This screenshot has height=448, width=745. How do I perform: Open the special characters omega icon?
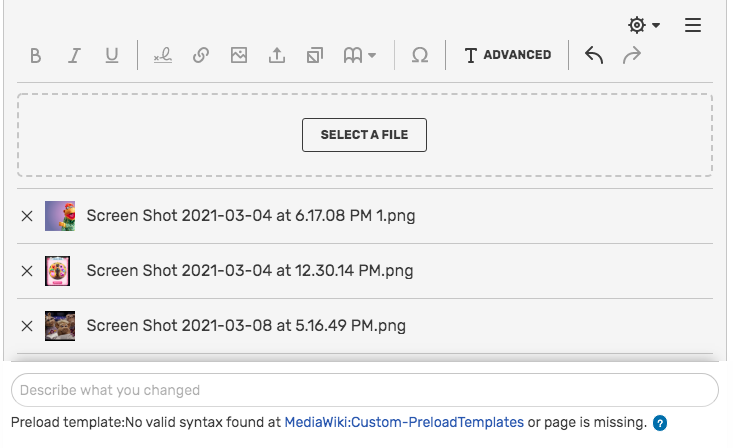pyautogui.click(x=420, y=56)
